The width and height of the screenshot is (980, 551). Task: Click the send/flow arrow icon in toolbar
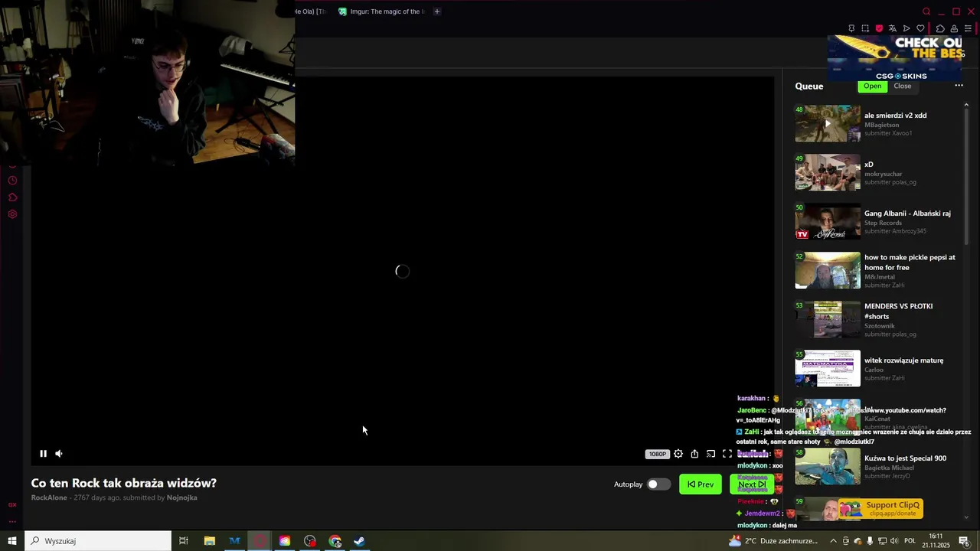[x=906, y=28]
